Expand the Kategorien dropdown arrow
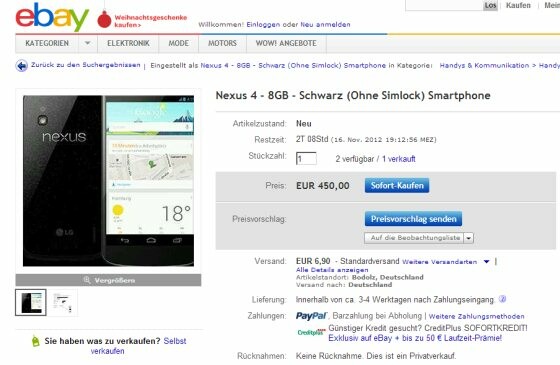 [x=88, y=43]
